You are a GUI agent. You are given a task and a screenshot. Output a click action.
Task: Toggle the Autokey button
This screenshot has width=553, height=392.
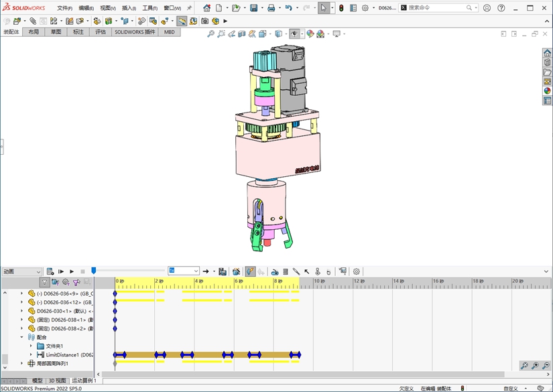tap(250, 271)
